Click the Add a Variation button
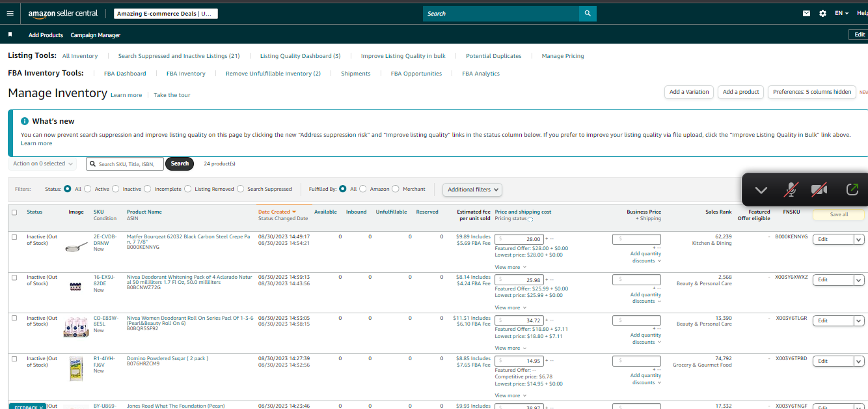This screenshot has width=868, height=409. pos(689,92)
